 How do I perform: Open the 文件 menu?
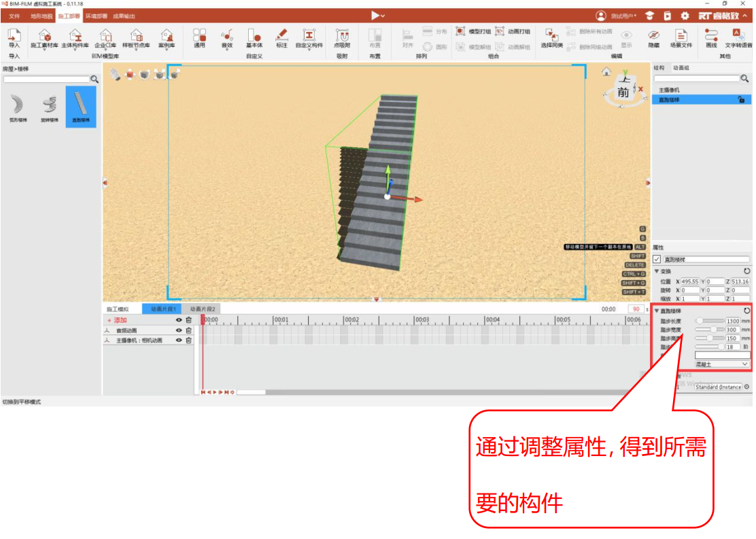[x=14, y=16]
